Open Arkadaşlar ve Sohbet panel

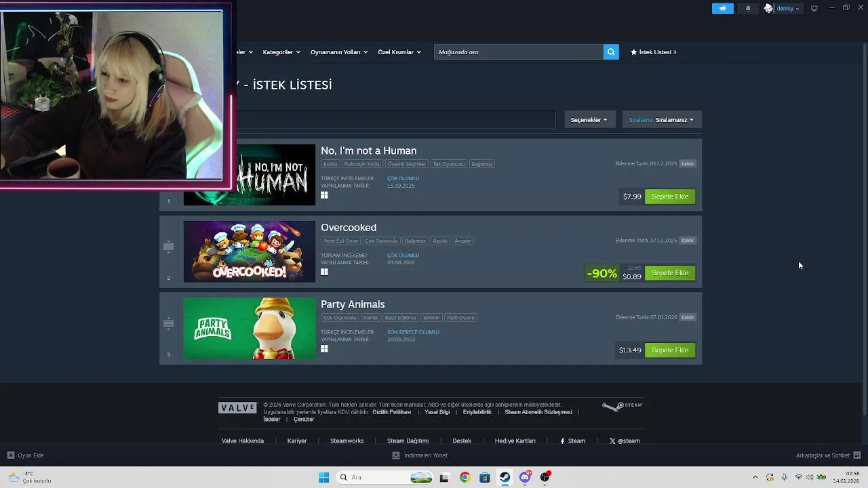pyautogui.click(x=828, y=455)
